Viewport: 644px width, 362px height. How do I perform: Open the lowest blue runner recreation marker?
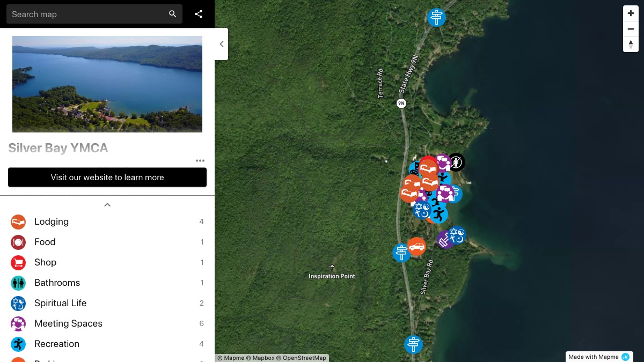point(438,215)
